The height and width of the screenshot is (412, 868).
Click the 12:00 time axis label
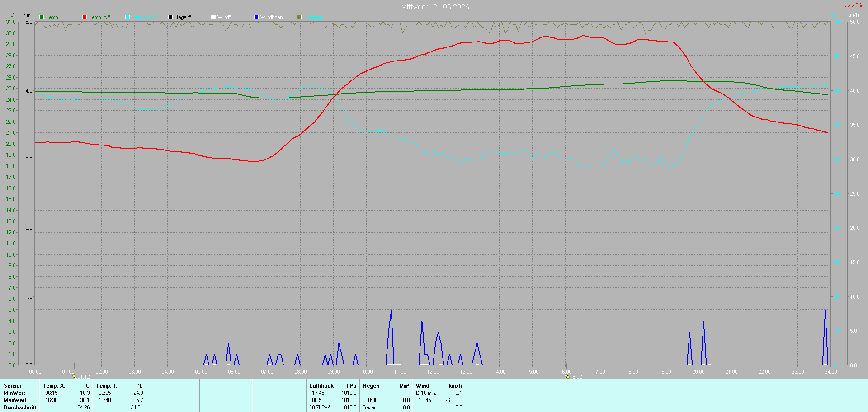click(433, 372)
